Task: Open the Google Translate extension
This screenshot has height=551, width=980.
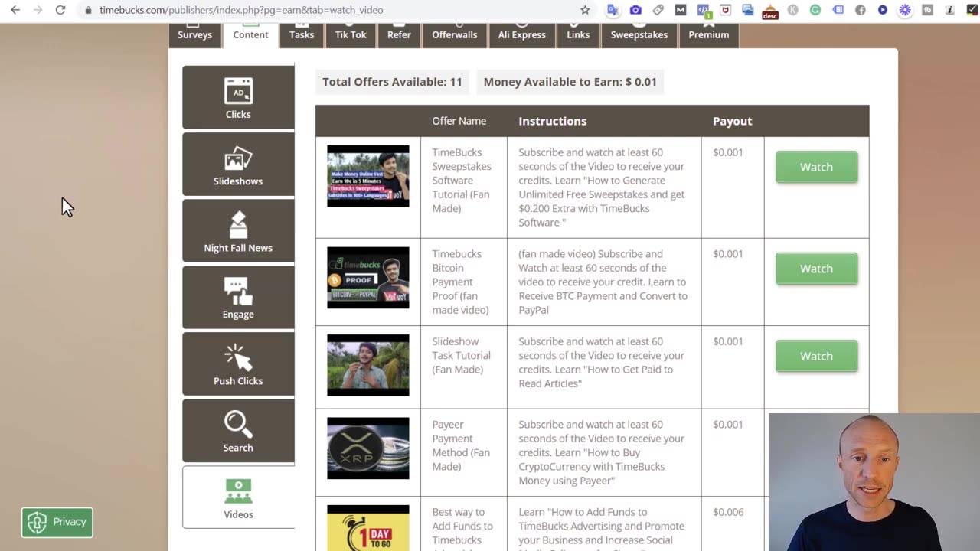Action: (x=612, y=10)
